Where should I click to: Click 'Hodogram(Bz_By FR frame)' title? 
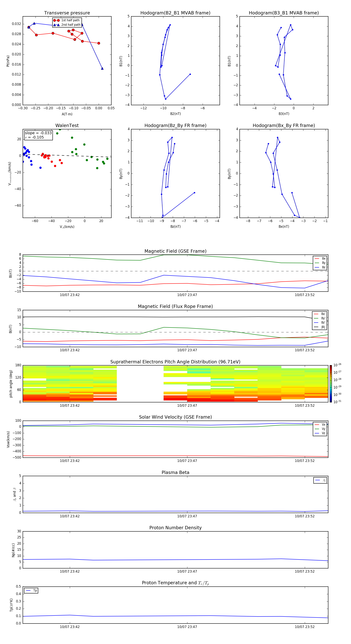[x=175, y=125]
